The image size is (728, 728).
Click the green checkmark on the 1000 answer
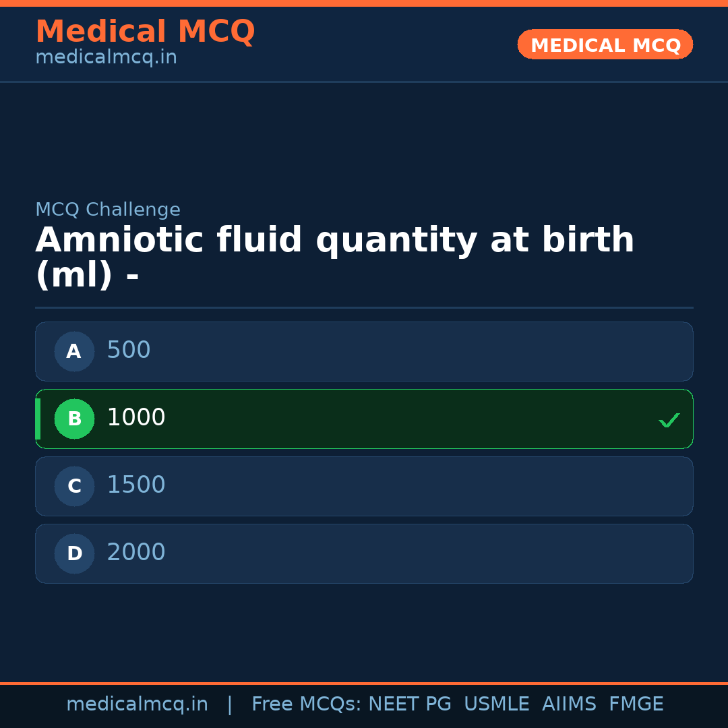pyautogui.click(x=669, y=420)
